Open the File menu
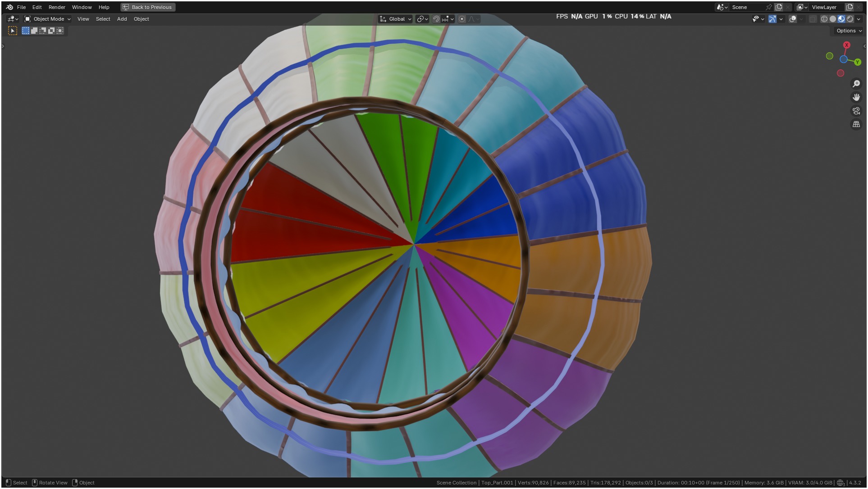 pyautogui.click(x=21, y=7)
